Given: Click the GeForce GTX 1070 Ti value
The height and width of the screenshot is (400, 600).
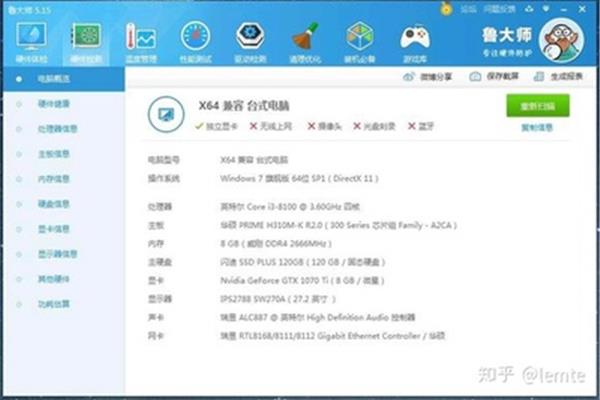Looking at the screenshot, I should click(x=302, y=281).
